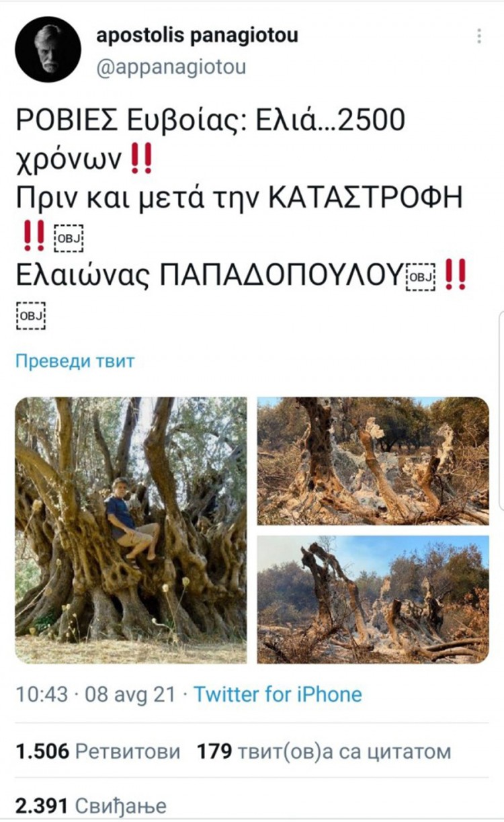
Task: Open the bottom-right burnt tree photo
Action: pos(373,600)
